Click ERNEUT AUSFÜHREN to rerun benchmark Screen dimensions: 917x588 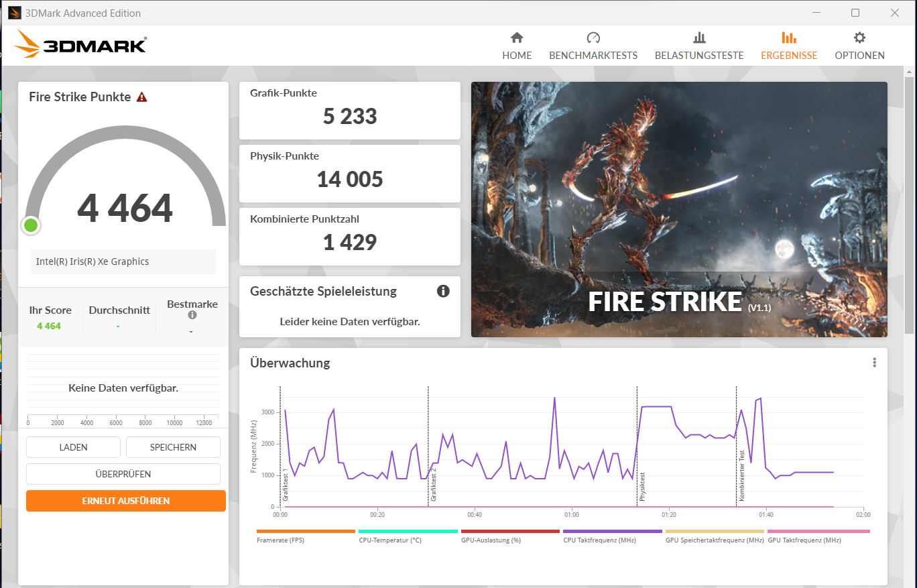pos(126,501)
